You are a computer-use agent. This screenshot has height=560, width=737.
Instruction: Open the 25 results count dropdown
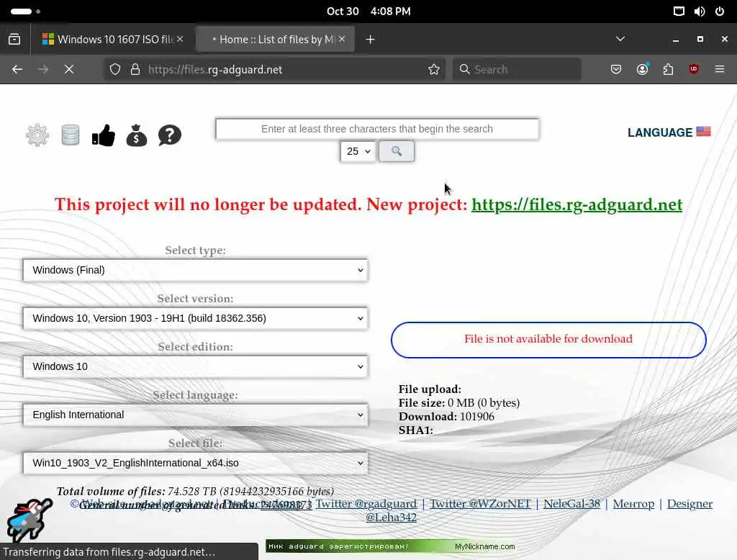[x=358, y=151]
